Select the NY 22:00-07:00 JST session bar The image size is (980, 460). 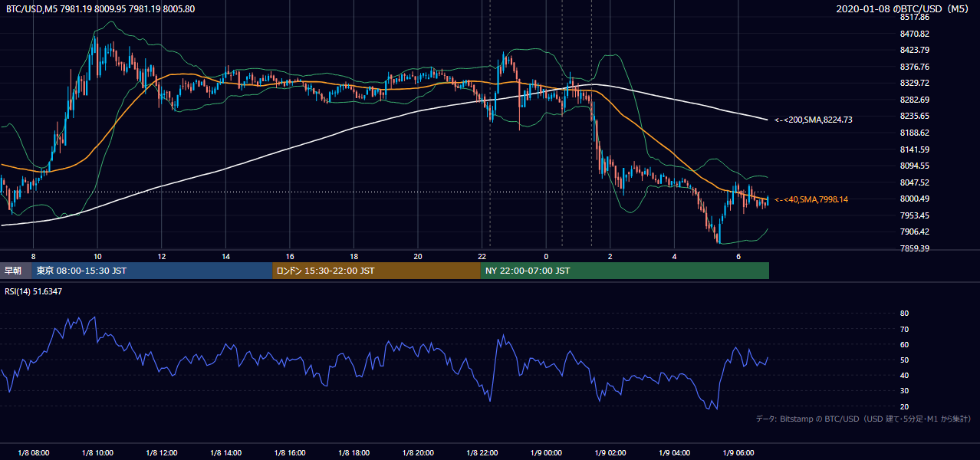(x=625, y=271)
